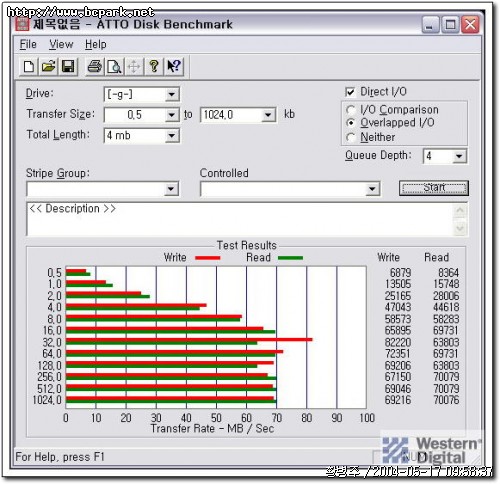
Task: Minimize the ATTO Disk Benchmark window
Action: pyautogui.click(x=431, y=25)
